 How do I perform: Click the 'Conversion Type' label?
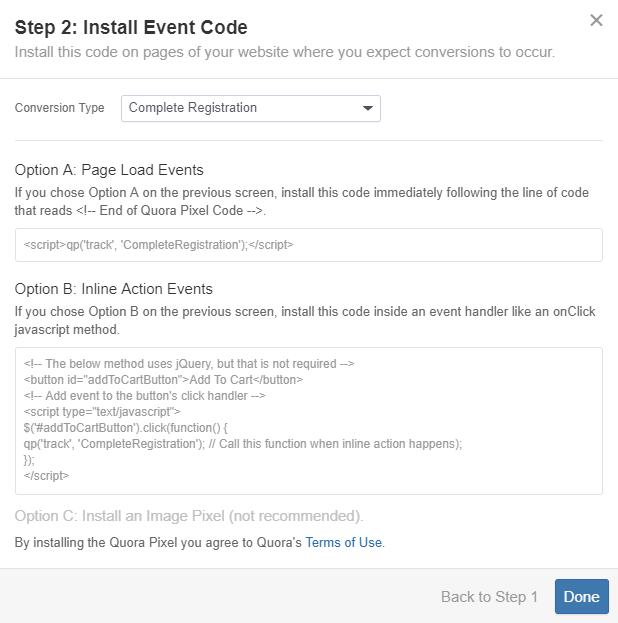pyautogui.click(x=60, y=108)
